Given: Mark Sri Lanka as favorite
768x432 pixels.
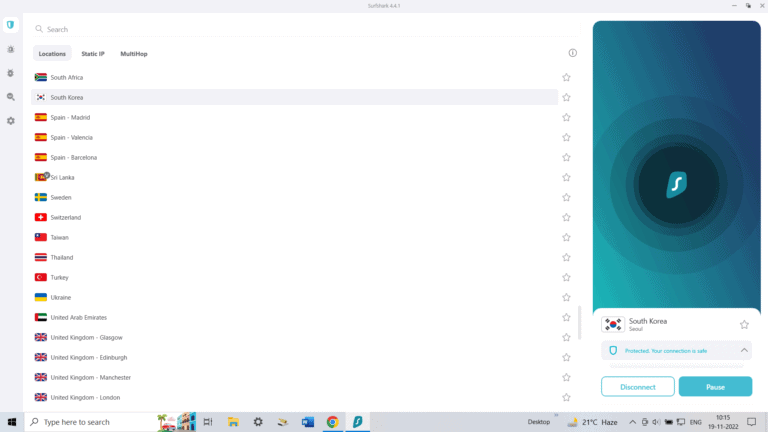Looking at the screenshot, I should (566, 177).
